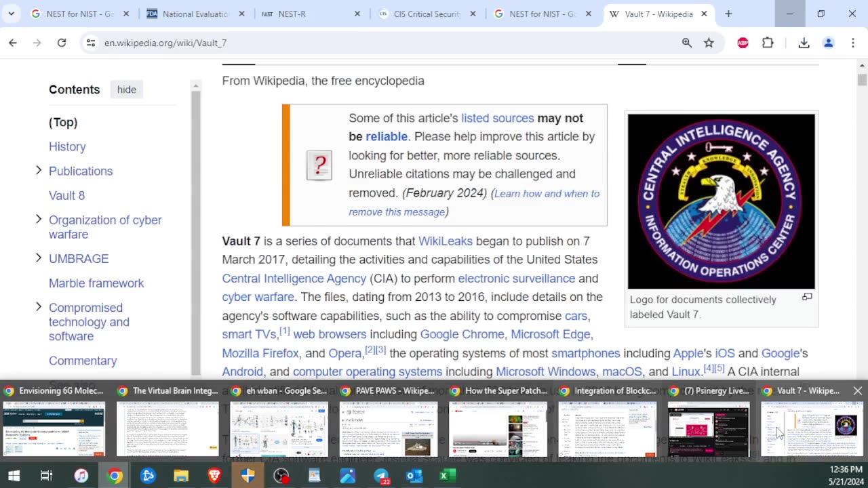
Task: Go to History section in Contents
Action: 67,146
